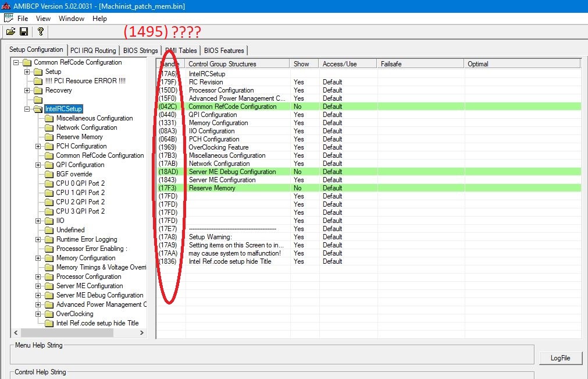Viewport: 588px width, 379px height.
Task: Click the Save floppy disk toolbar icon
Action: point(24,31)
